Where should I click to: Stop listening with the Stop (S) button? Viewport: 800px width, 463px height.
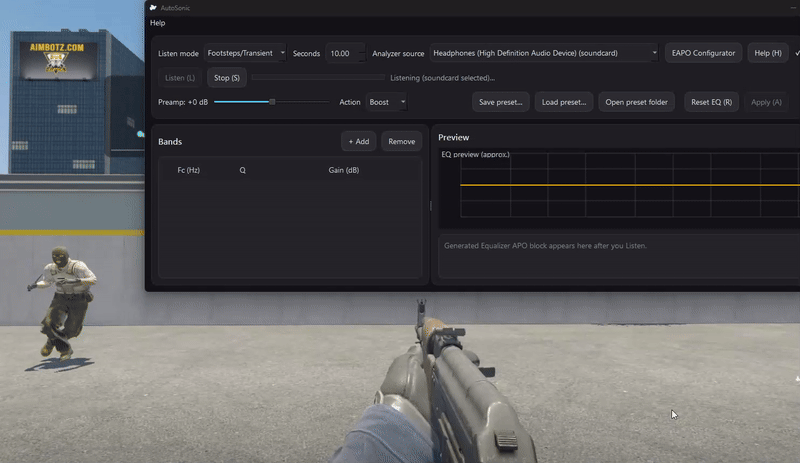226,77
